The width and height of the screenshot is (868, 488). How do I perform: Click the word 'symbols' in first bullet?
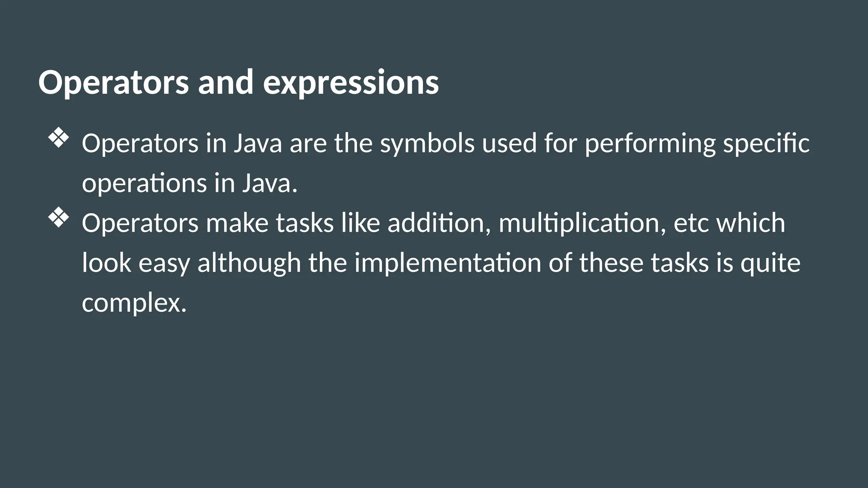point(427,143)
